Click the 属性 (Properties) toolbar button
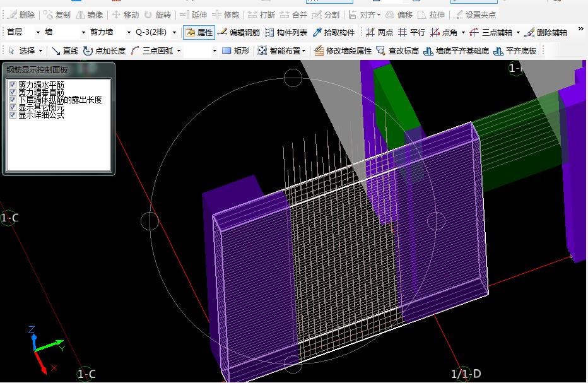This screenshot has width=588, height=383. click(x=199, y=32)
